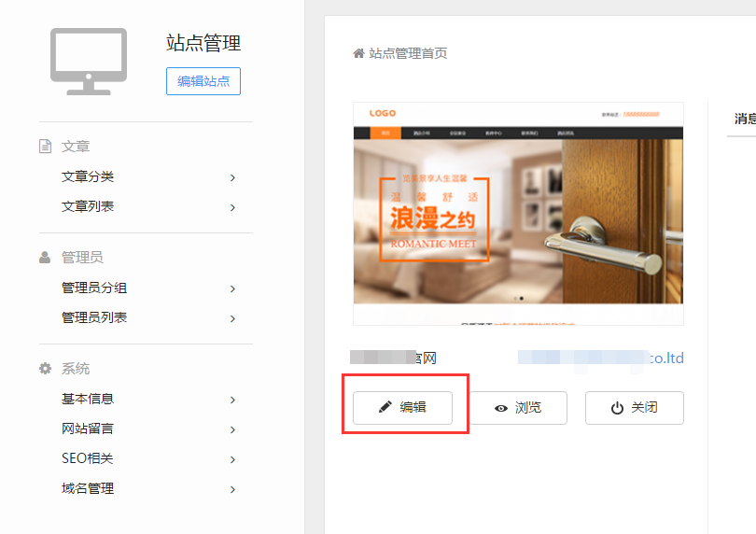The height and width of the screenshot is (534, 756).
Task: Click the pencil icon on the 编辑 button
Action: (x=385, y=408)
